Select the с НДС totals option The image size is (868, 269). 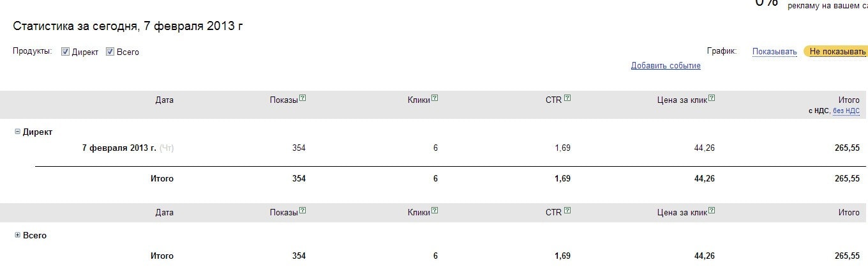coord(818,111)
